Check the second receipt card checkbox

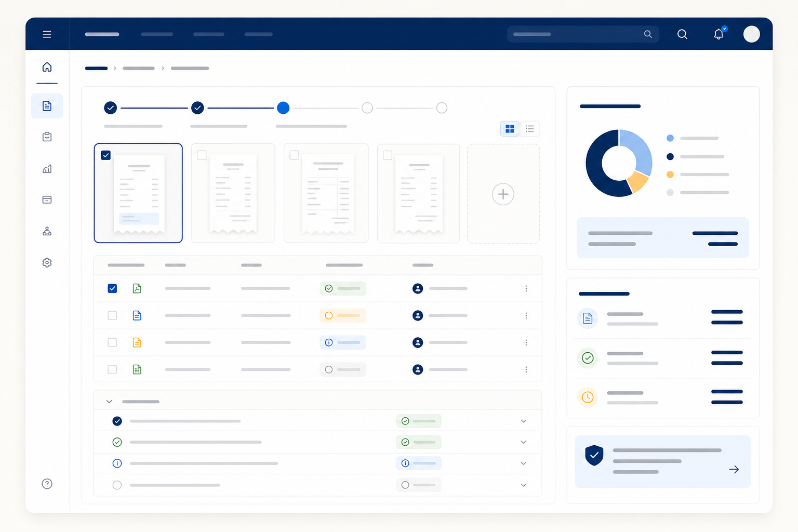click(x=202, y=155)
